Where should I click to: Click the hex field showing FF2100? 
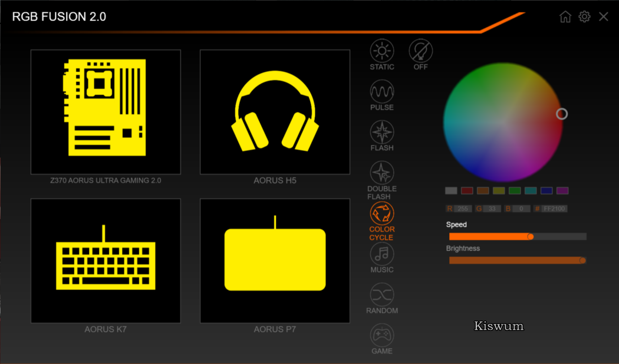click(554, 209)
